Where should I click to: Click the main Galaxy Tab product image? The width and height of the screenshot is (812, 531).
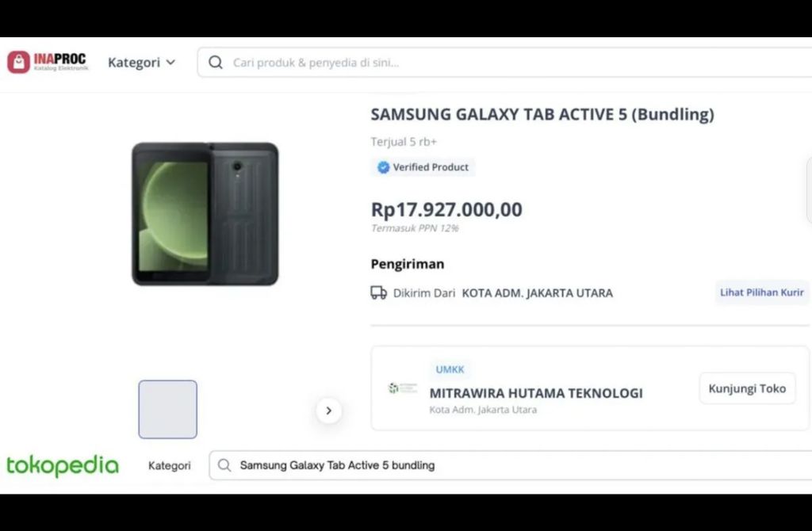[205, 214]
